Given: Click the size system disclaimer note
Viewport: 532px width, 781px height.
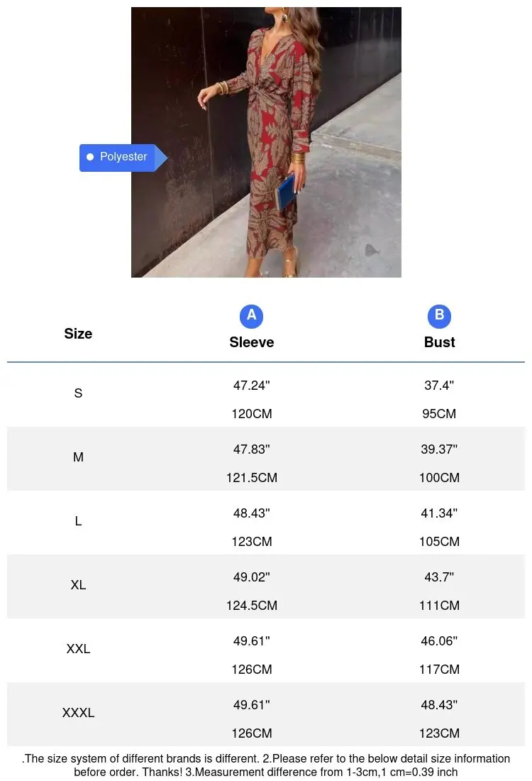Looking at the screenshot, I should 266,765.
